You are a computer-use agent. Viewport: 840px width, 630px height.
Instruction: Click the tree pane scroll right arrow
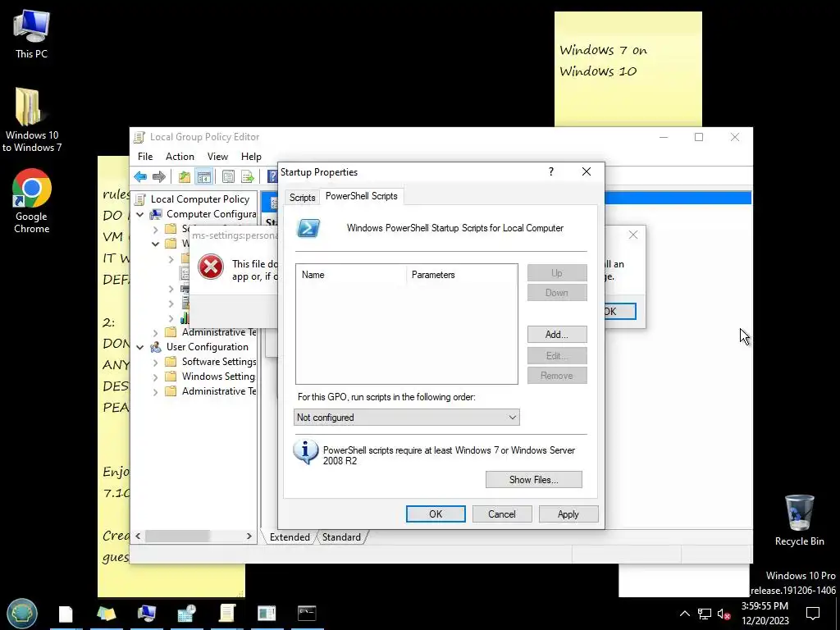[x=249, y=536]
